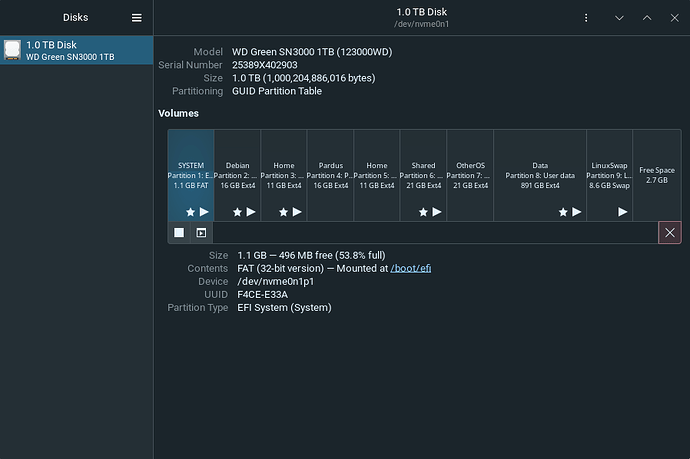The image size is (690, 459).
Task: Click the device path /dev/nvme0n1p1
Action: [x=276, y=282]
